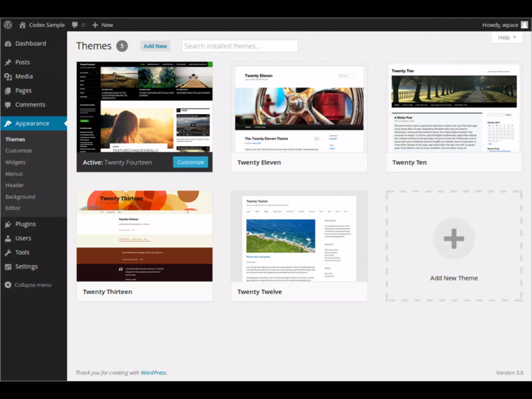Click the Add New button beside Themes

pos(155,46)
